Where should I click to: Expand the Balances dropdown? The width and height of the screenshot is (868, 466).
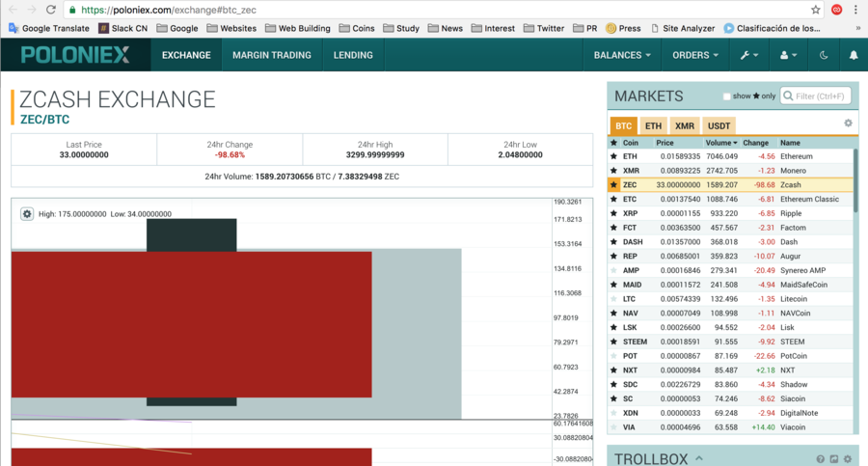pyautogui.click(x=622, y=55)
